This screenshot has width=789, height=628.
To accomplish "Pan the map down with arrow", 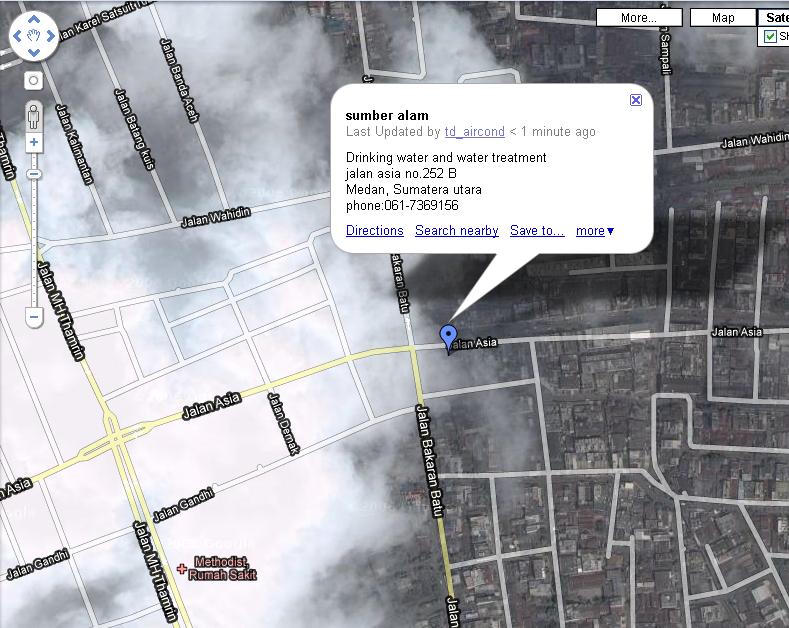I will (x=34, y=53).
